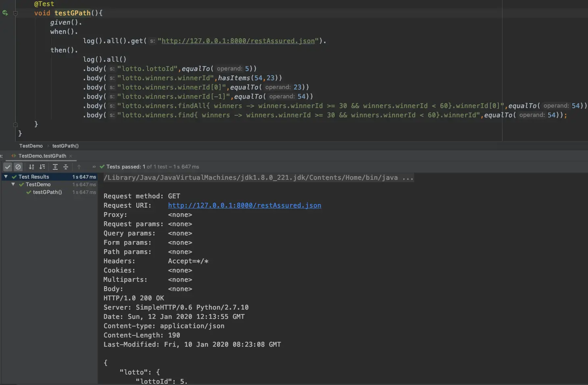Click the run test gutter icon beside testGPath
Image resolution: width=588 pixels, height=385 pixels.
[5, 13]
